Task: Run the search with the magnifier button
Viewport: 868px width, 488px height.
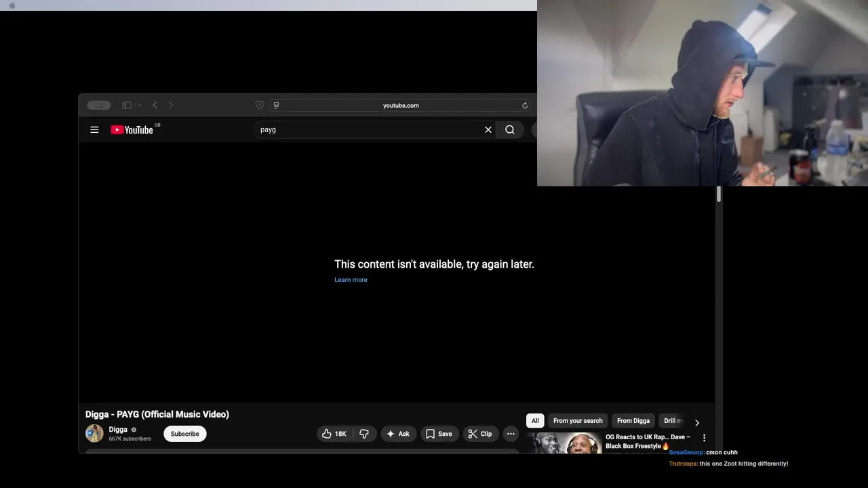Action: 510,129
